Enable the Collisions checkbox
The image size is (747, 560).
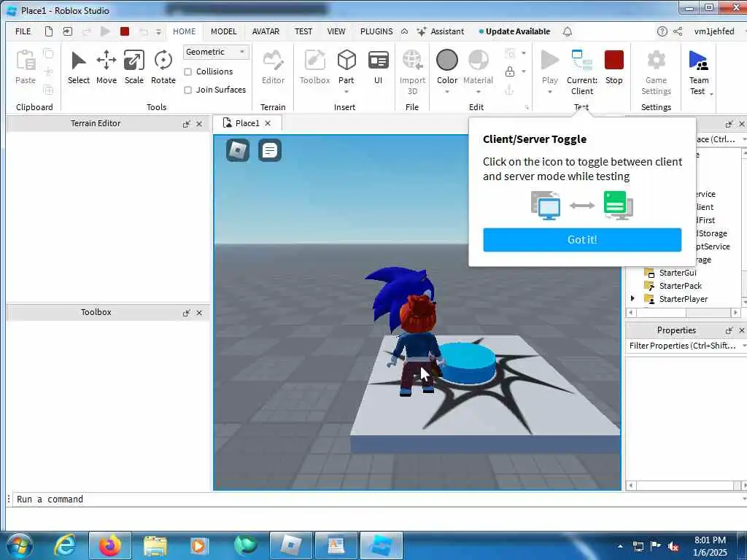pos(188,72)
